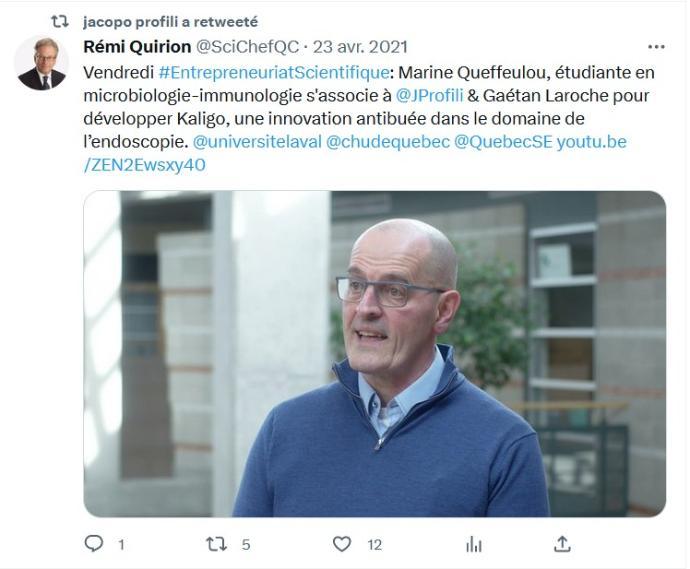The image size is (690, 569).
Task: Share the tweet via upload icon
Action: tap(562, 544)
